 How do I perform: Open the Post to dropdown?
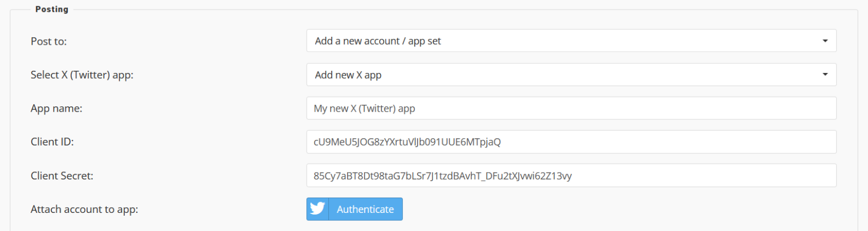tap(571, 41)
